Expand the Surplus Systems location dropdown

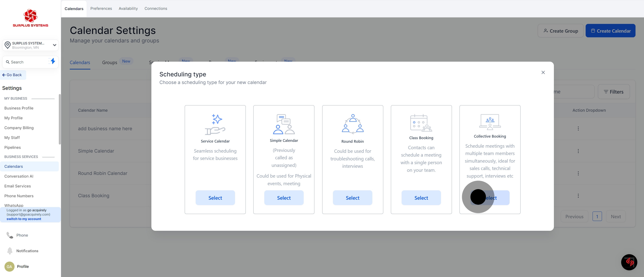tap(54, 45)
